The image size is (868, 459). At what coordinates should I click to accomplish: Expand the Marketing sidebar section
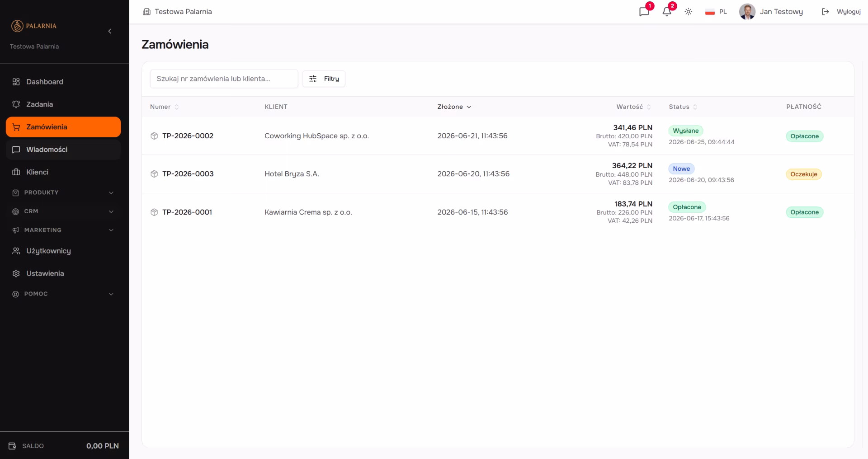pos(63,230)
